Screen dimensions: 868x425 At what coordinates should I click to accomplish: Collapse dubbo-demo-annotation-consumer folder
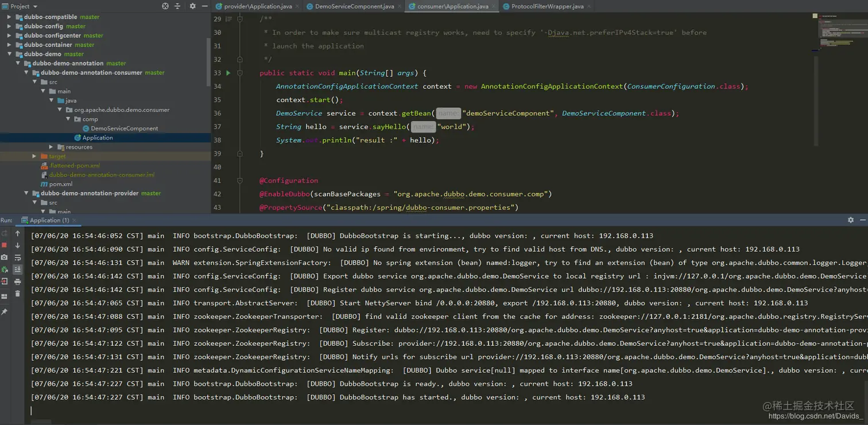click(26, 73)
